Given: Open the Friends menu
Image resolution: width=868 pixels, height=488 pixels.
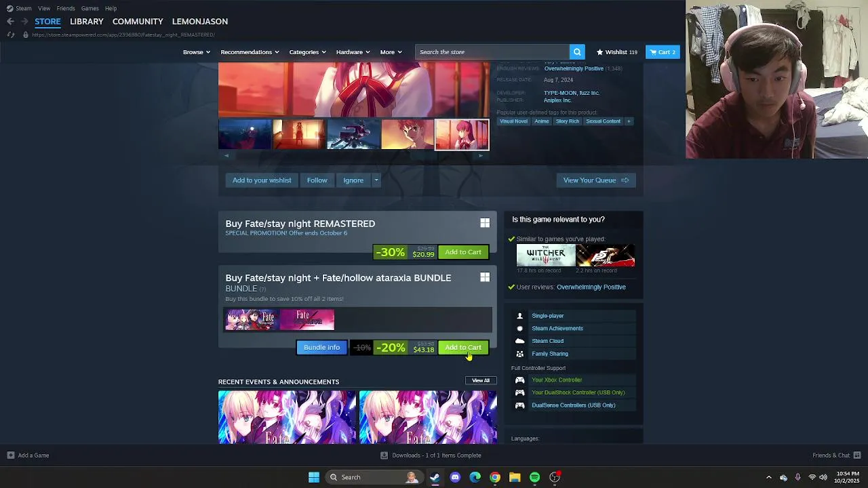Looking at the screenshot, I should (x=66, y=8).
